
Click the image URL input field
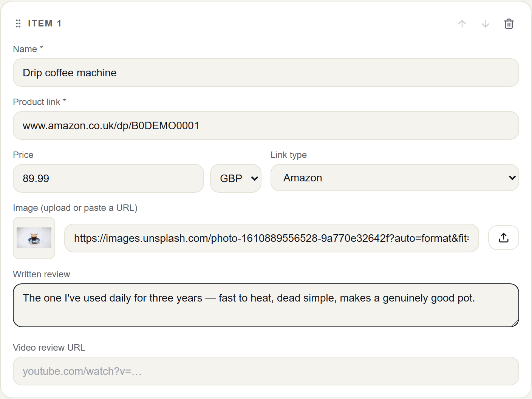point(272,238)
